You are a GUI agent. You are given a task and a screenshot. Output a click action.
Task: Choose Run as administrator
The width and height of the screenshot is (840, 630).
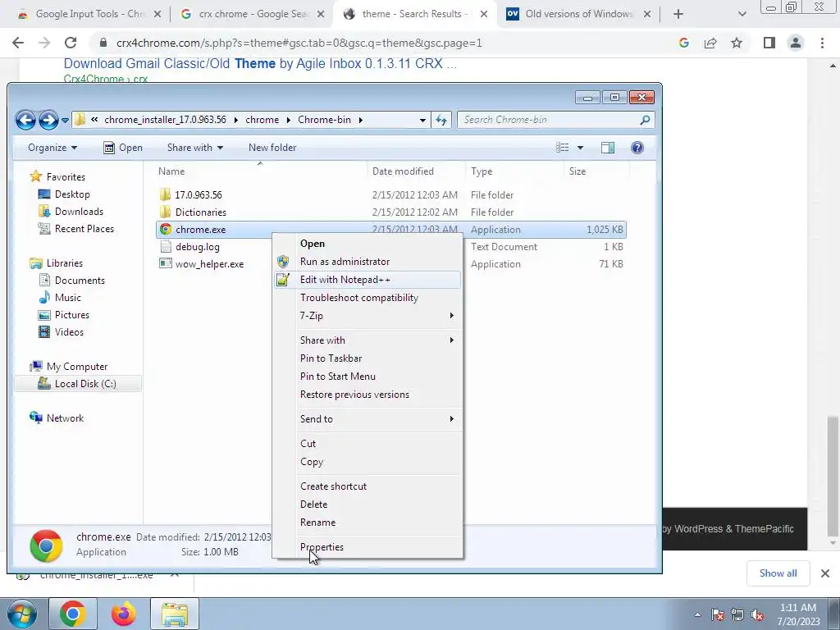[367, 262]
